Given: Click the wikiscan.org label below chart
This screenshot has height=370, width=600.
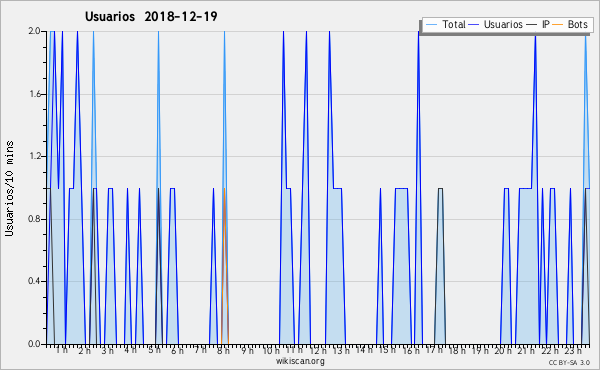Looking at the screenshot, I should [300, 361].
